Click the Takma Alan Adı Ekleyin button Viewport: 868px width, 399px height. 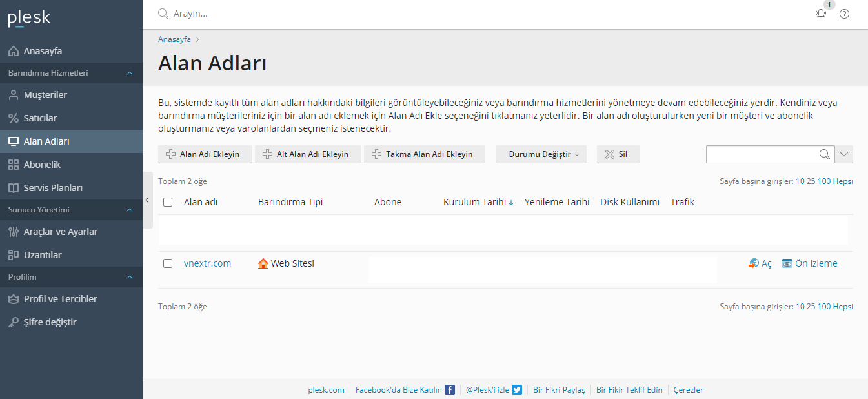click(425, 154)
